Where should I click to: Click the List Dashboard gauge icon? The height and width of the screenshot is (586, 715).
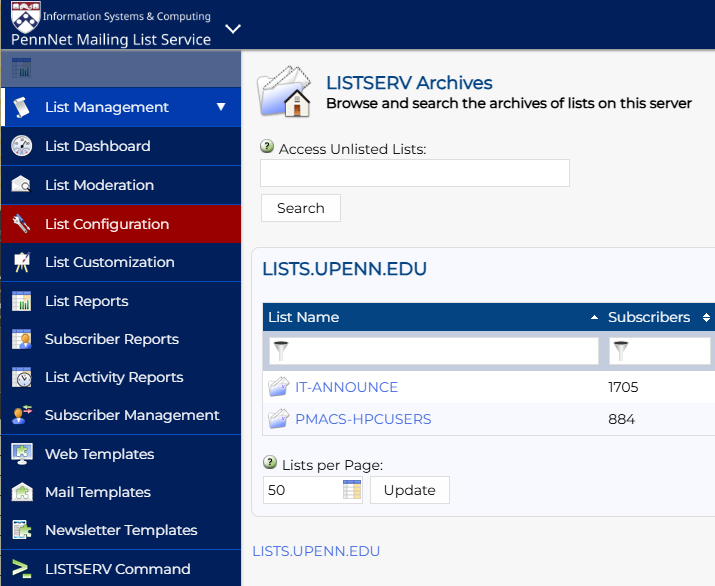[21, 146]
